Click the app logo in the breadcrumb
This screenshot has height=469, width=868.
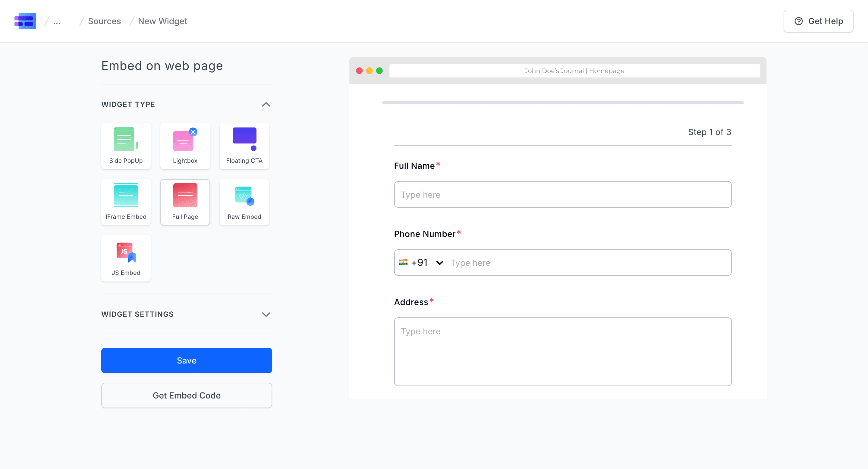pyautogui.click(x=25, y=21)
